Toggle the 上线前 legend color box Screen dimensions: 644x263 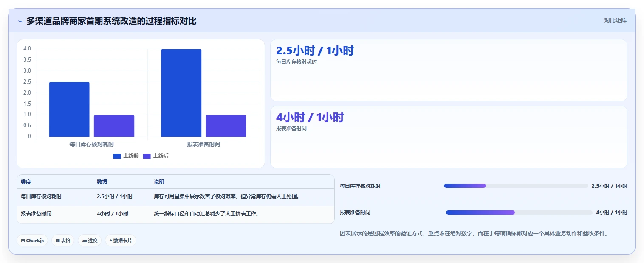coord(117,156)
